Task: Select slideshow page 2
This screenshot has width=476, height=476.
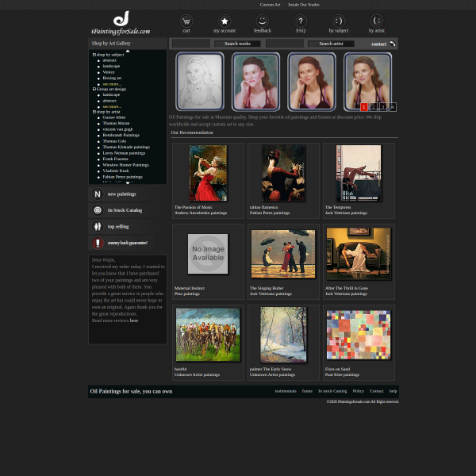Action: [374, 107]
